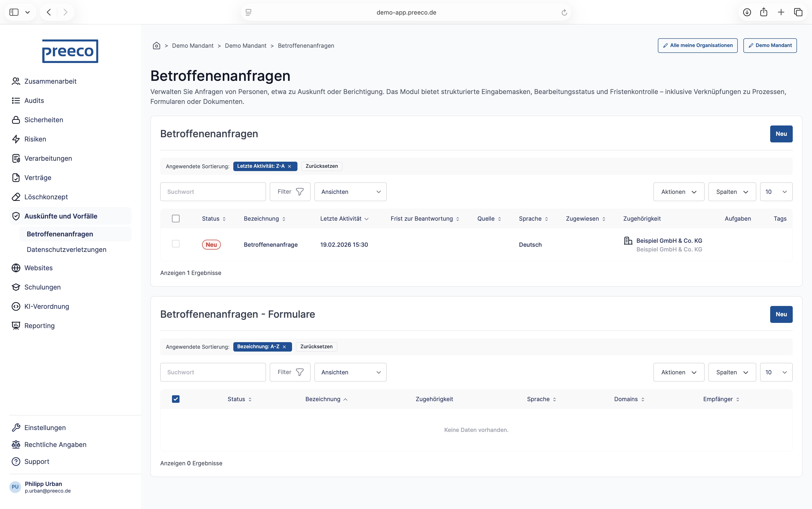
Task: Click the browser page reload icon
Action: 564,12
